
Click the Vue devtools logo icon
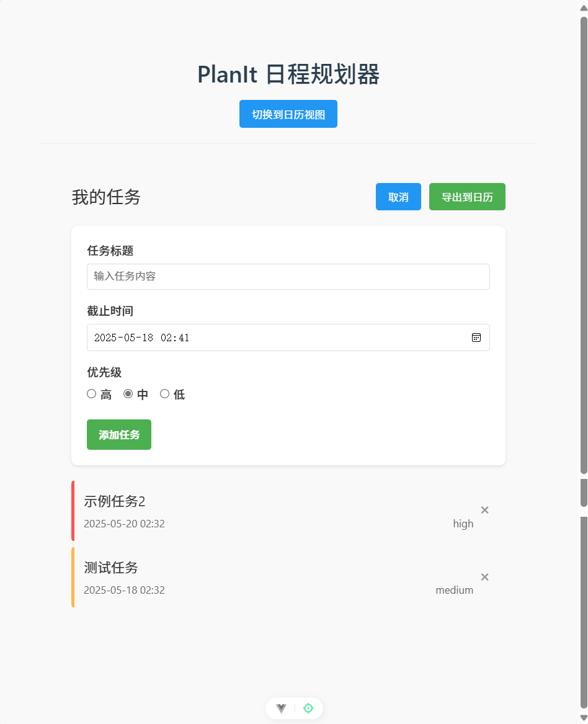tap(281, 707)
